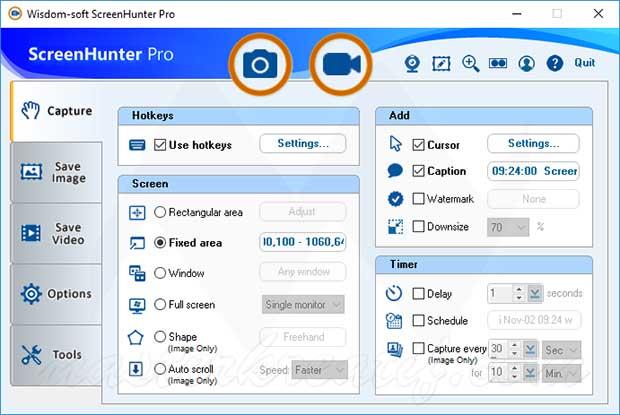Viewport: 620px width, 415px height.
Task: Switch to the Options tab
Action: (56, 294)
